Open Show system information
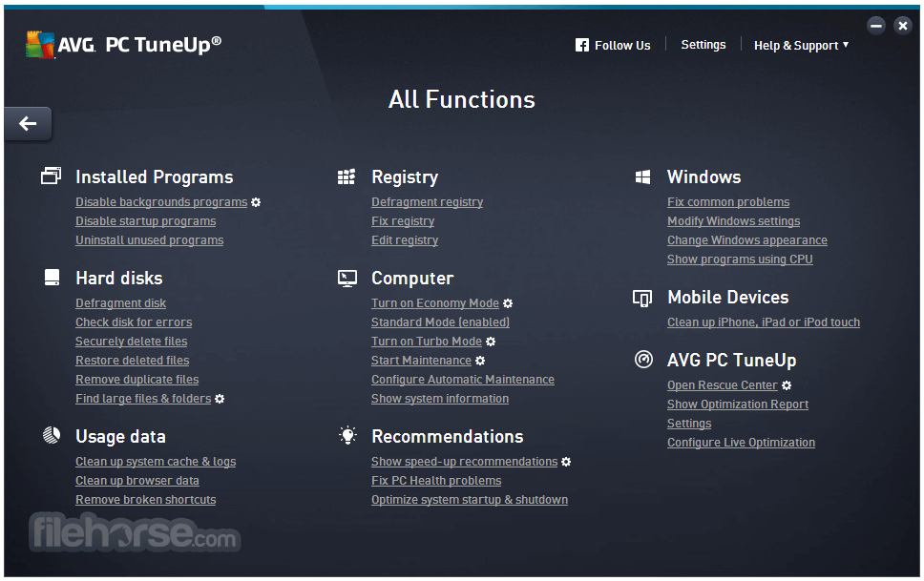924x581 pixels. [440, 399]
